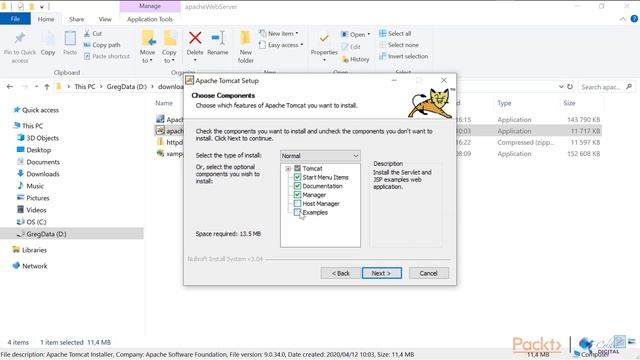Open Application Tools tab
This screenshot has height=360, width=640.
coord(150,19)
